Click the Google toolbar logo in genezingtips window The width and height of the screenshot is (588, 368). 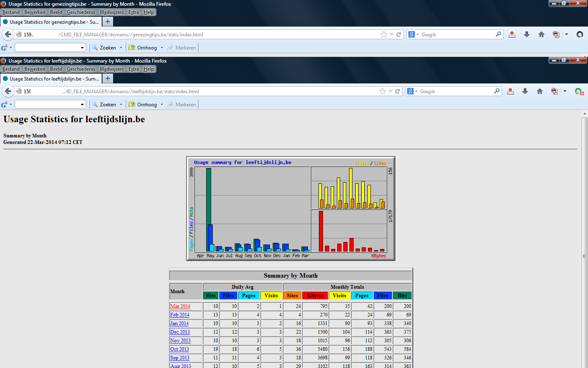click(4, 47)
